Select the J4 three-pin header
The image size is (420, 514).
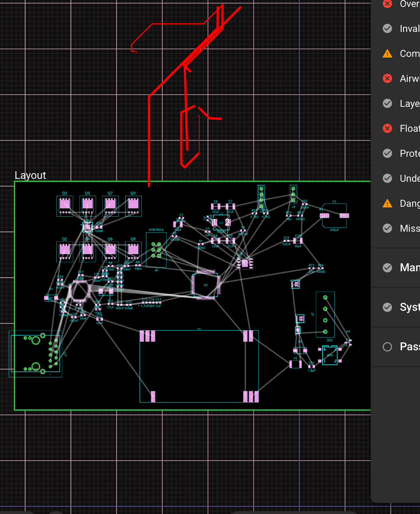pos(293,194)
